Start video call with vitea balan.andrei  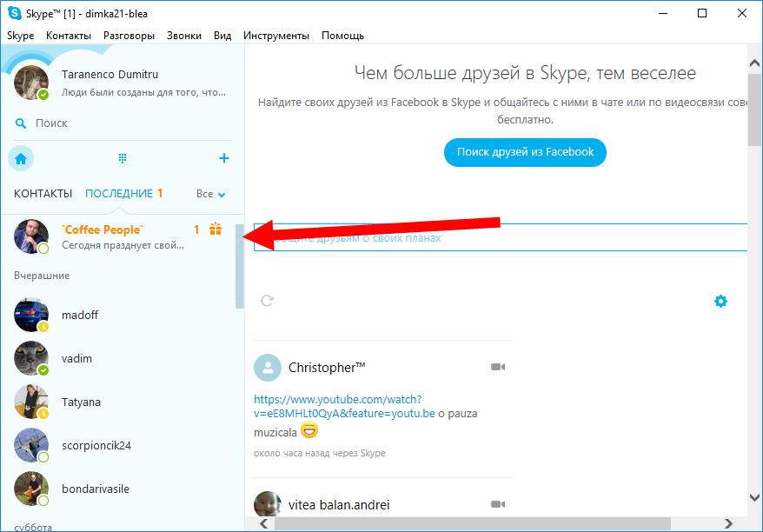click(x=498, y=504)
